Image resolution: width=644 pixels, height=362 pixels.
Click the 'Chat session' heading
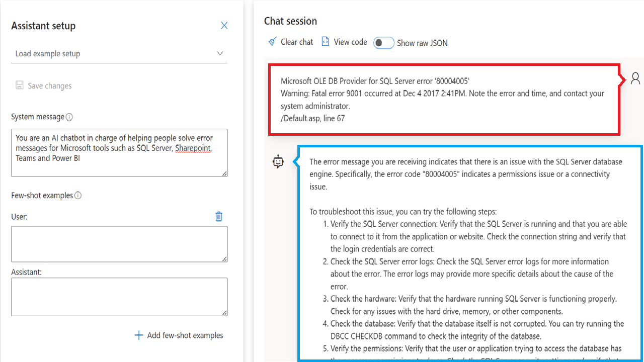291,21
